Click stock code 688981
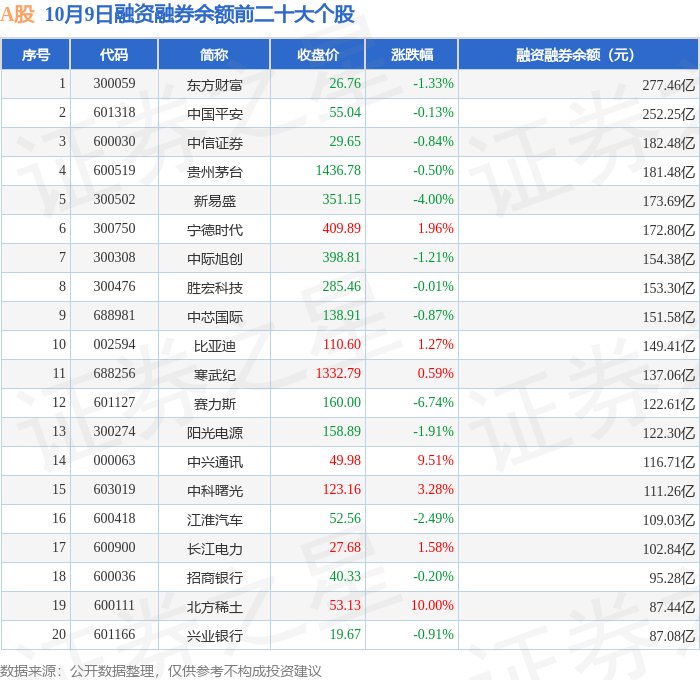This screenshot has height=680, width=700. (x=114, y=316)
